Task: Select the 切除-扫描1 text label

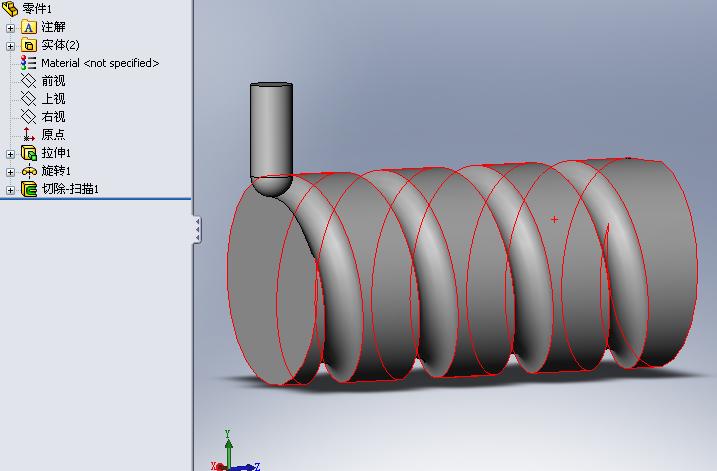Action: coord(70,189)
